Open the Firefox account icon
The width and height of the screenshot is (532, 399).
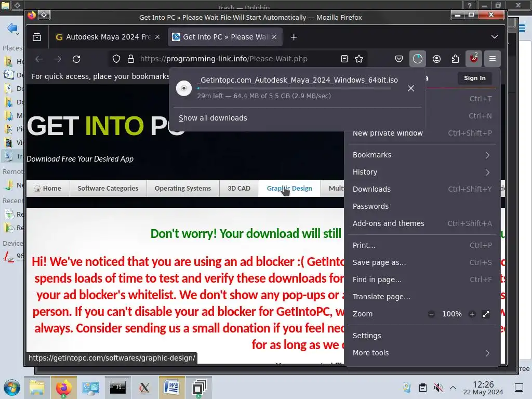(x=436, y=59)
